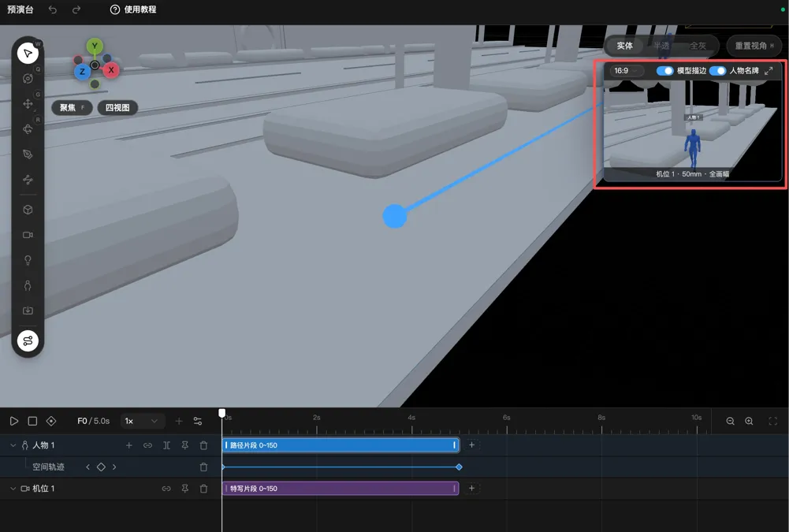Add a light bulb light source
789x532 pixels.
pyautogui.click(x=28, y=260)
